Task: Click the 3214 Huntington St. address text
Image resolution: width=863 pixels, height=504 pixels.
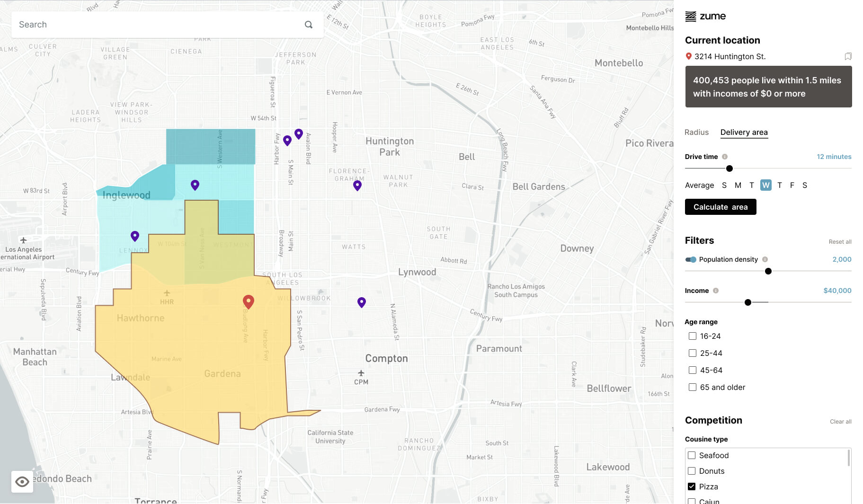Action: point(730,57)
